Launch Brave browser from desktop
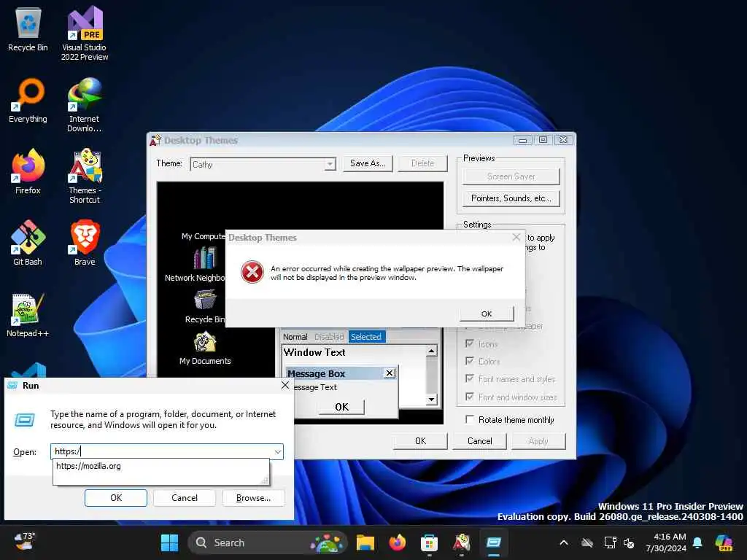Screen dimensions: 747x560 [85, 243]
